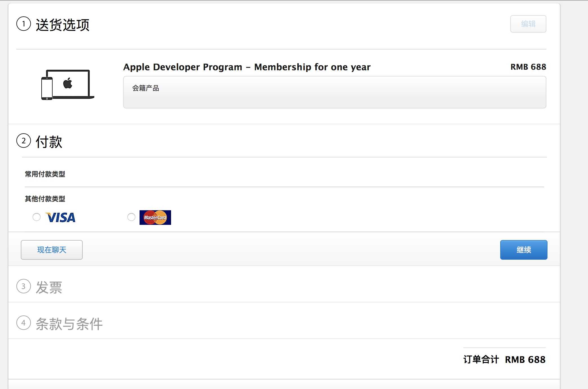The image size is (588, 389).
Task: Click the 发票 section heading
Action: (49, 287)
